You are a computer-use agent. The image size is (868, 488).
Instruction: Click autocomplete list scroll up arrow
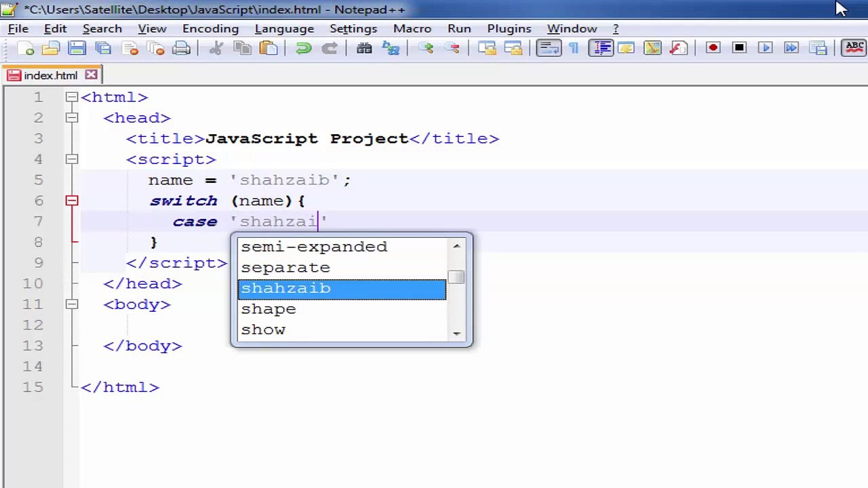pyautogui.click(x=456, y=245)
